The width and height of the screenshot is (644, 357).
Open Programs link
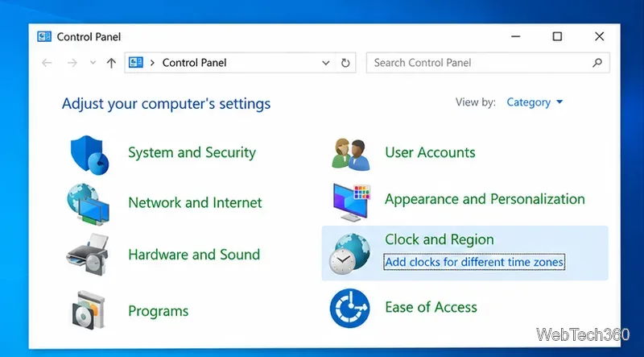tap(158, 311)
